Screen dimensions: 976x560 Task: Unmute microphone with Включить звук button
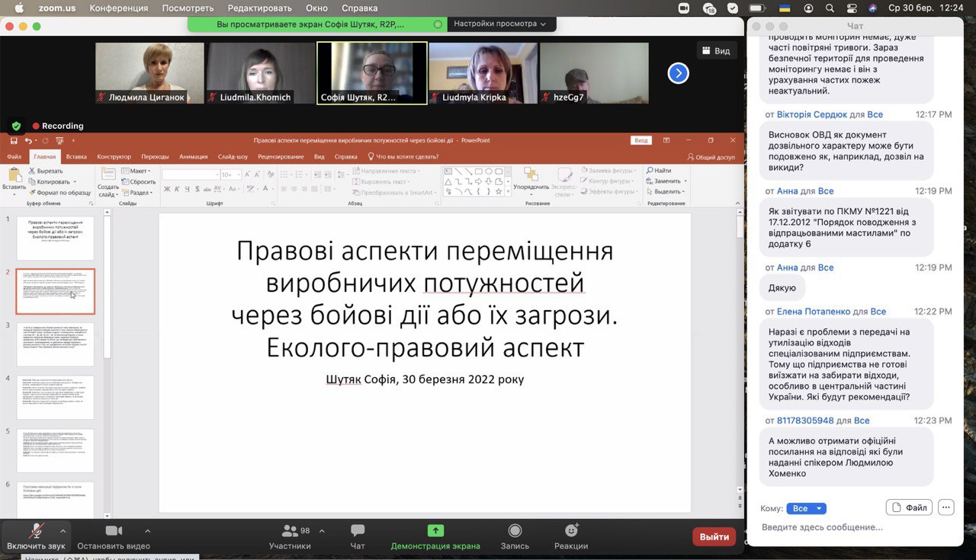pos(36,536)
